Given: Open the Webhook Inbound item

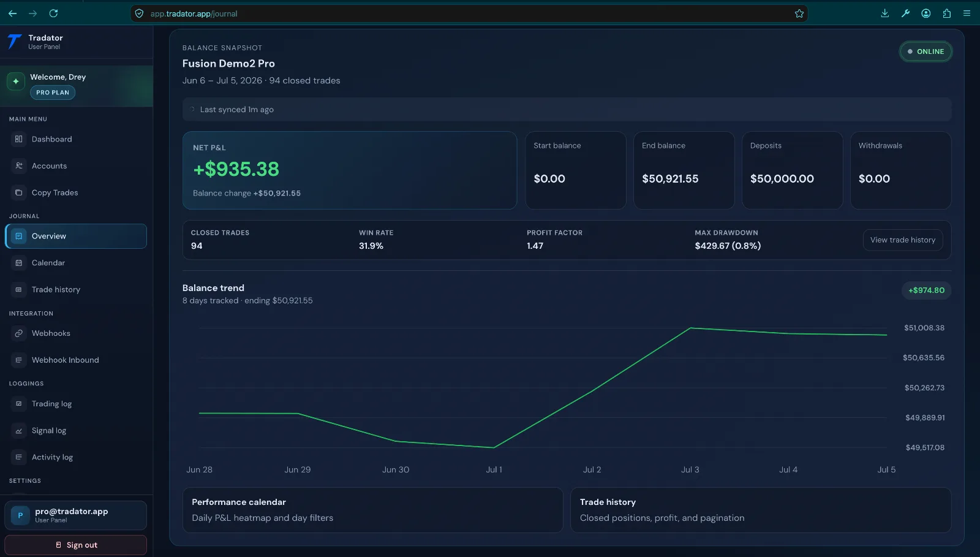Looking at the screenshot, I should click(76, 360).
